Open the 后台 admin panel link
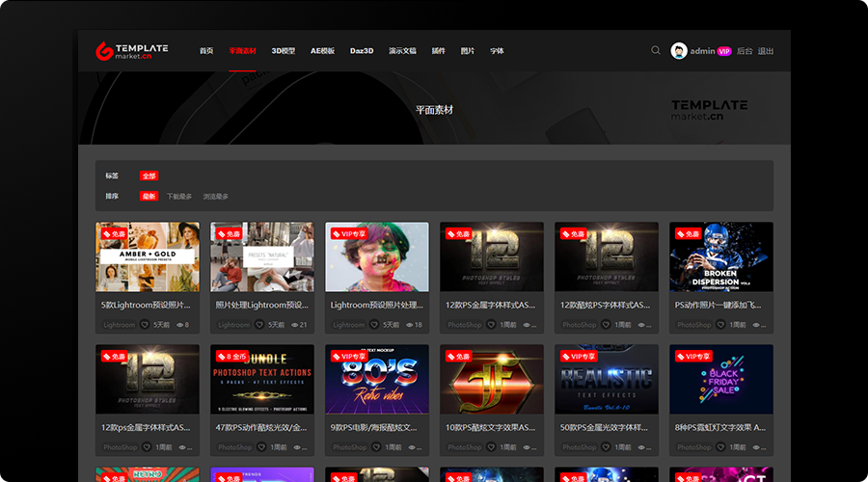This screenshot has height=482, width=868. coord(745,51)
